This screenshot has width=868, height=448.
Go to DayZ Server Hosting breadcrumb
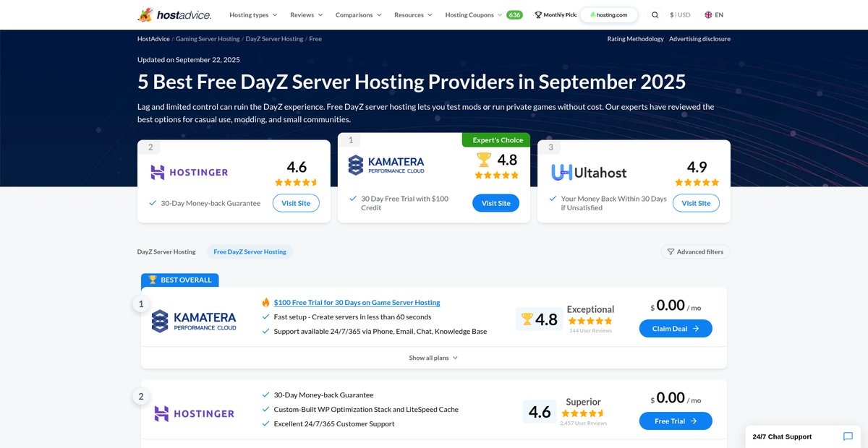pos(274,39)
